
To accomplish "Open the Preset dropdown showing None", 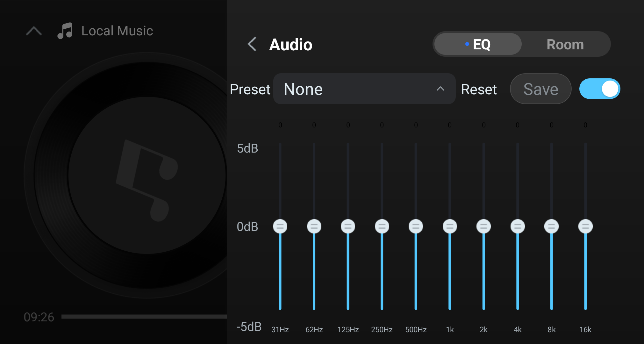I will tap(364, 89).
